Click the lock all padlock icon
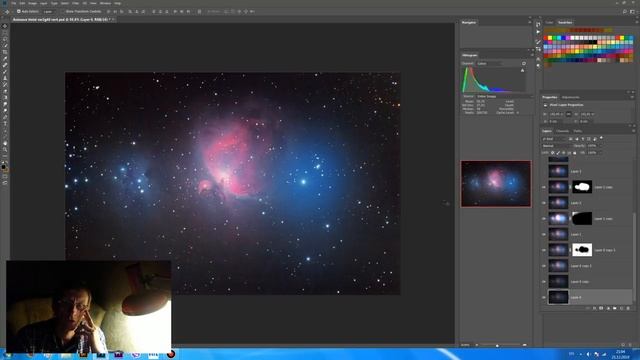This screenshot has height=360, width=640. [x=575, y=153]
